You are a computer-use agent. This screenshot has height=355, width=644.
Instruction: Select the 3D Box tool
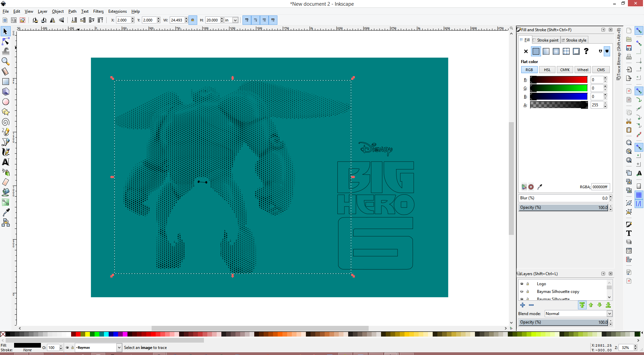pyautogui.click(x=5, y=92)
